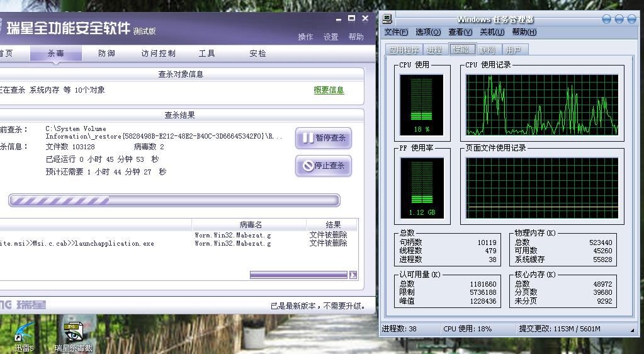Switch to the 杀毒 tab in Rising
The width and height of the screenshot is (644, 354).
tap(56, 54)
